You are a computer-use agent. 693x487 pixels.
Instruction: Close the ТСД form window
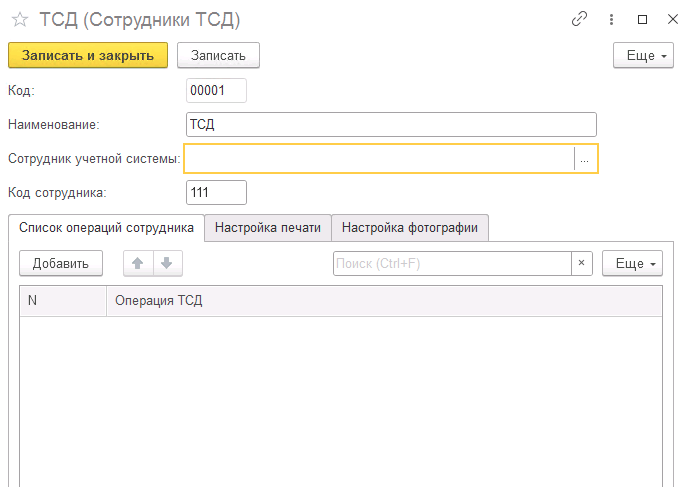(x=673, y=19)
